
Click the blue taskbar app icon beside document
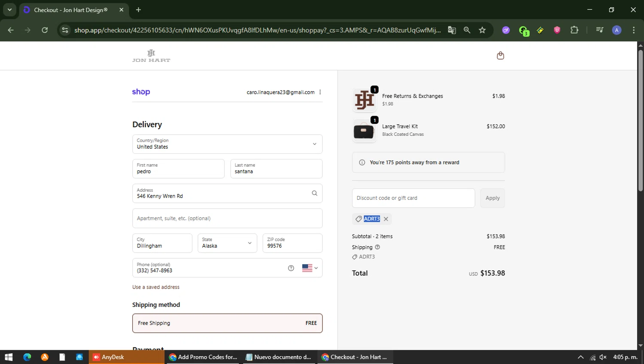[79, 357]
